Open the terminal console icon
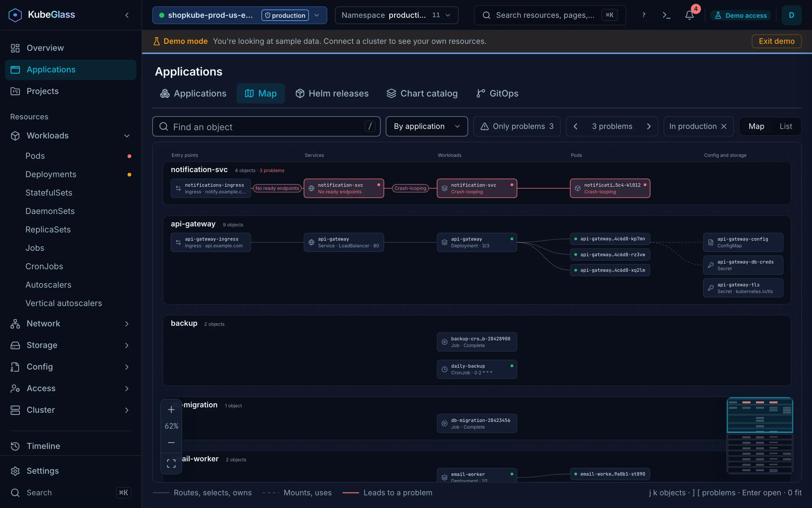This screenshot has height=508, width=812. (666, 15)
